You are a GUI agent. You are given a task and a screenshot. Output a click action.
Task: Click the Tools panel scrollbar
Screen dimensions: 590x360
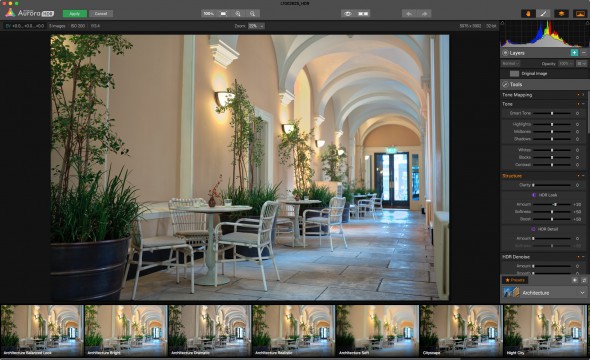[x=588, y=112]
